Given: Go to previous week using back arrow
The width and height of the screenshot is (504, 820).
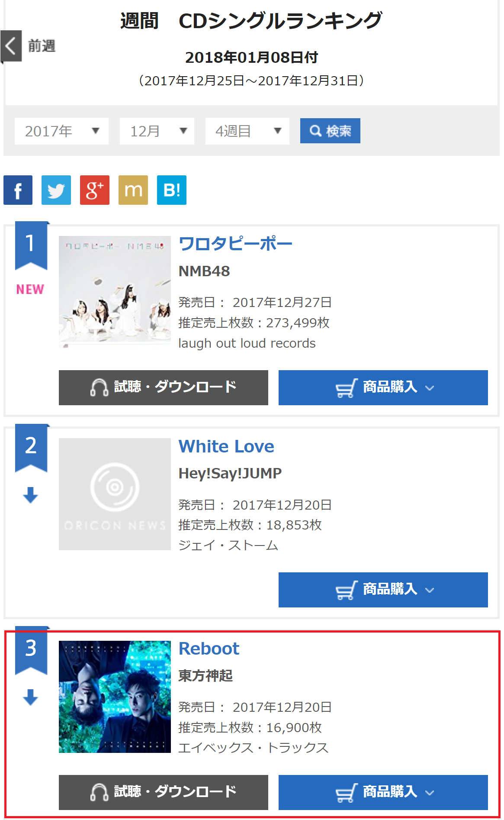Looking at the screenshot, I should coord(11,46).
